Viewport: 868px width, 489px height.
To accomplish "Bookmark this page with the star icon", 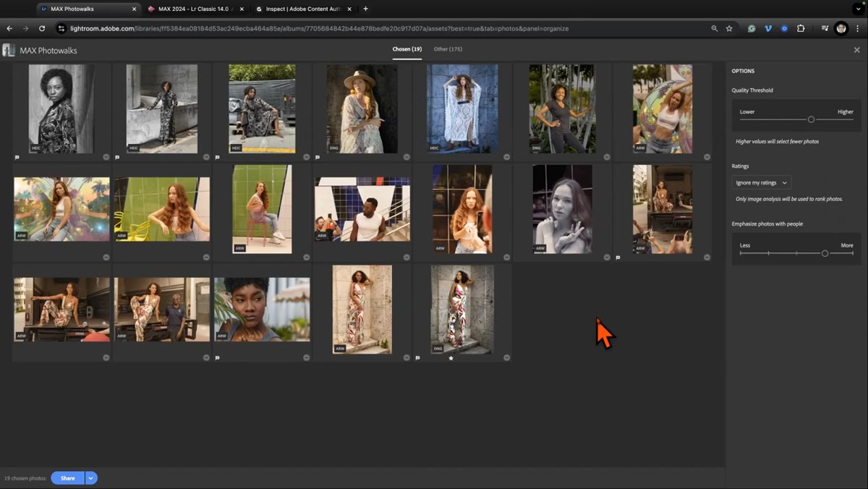I will (729, 28).
